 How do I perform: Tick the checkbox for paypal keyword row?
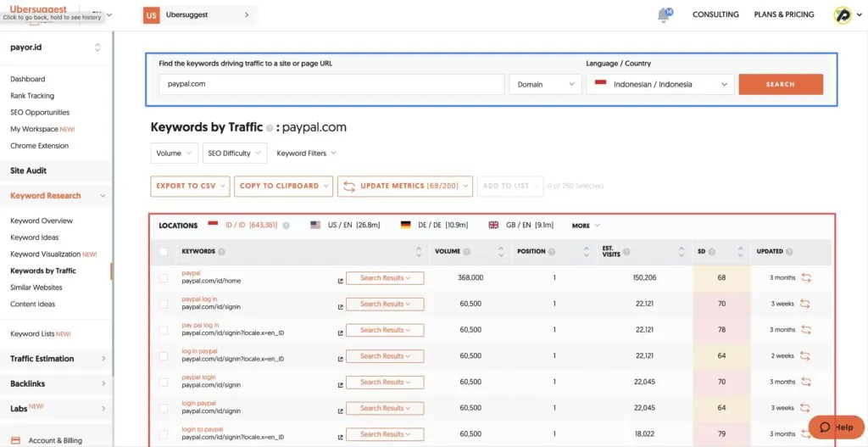pyautogui.click(x=164, y=278)
